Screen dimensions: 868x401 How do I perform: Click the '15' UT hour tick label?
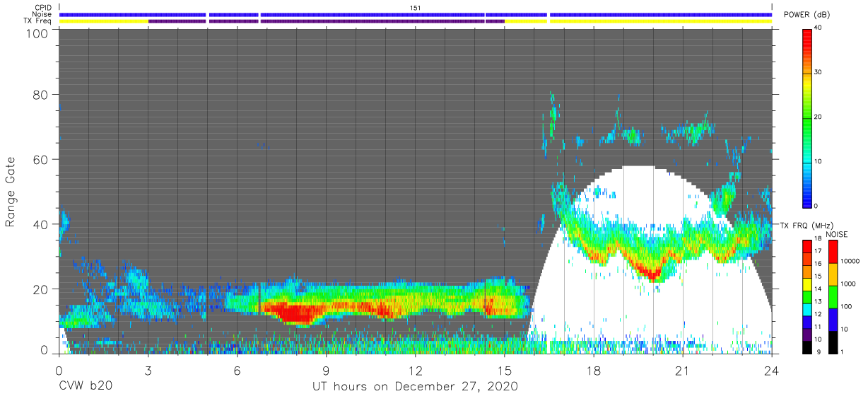coord(505,370)
